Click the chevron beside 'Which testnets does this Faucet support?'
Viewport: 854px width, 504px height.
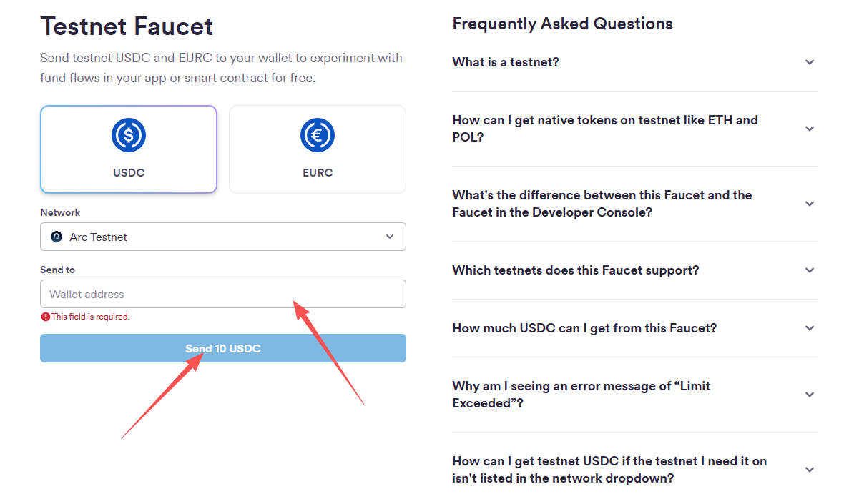click(x=809, y=270)
